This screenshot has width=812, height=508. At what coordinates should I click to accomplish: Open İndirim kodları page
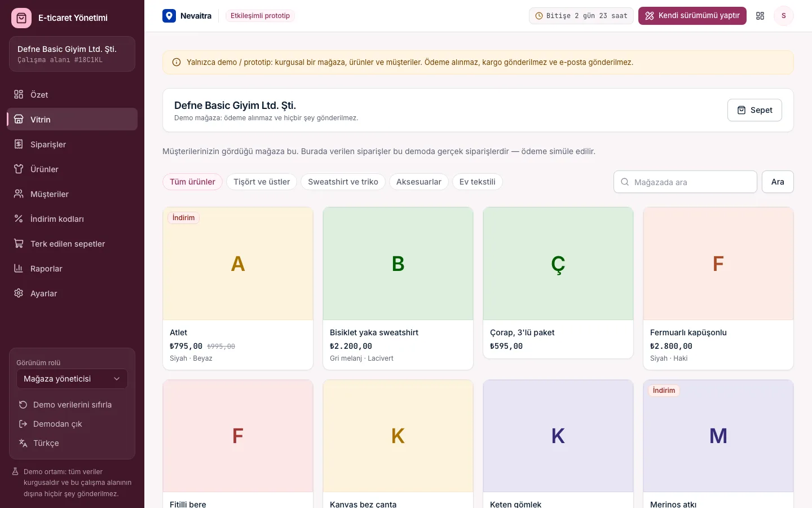[72, 218]
